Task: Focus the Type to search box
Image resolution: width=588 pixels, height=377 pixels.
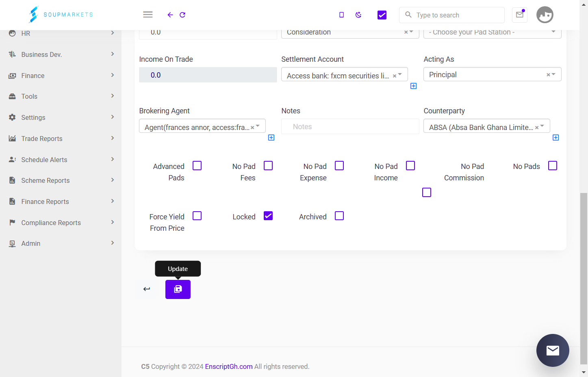Action: point(452,15)
